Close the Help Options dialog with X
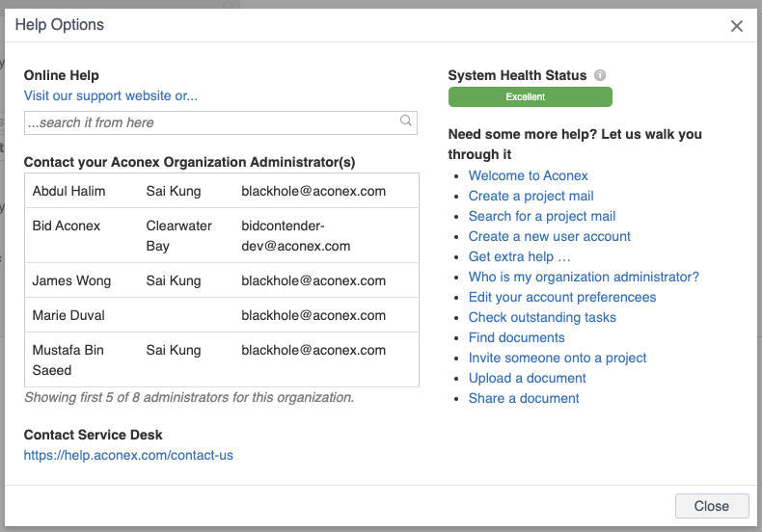 point(737,26)
